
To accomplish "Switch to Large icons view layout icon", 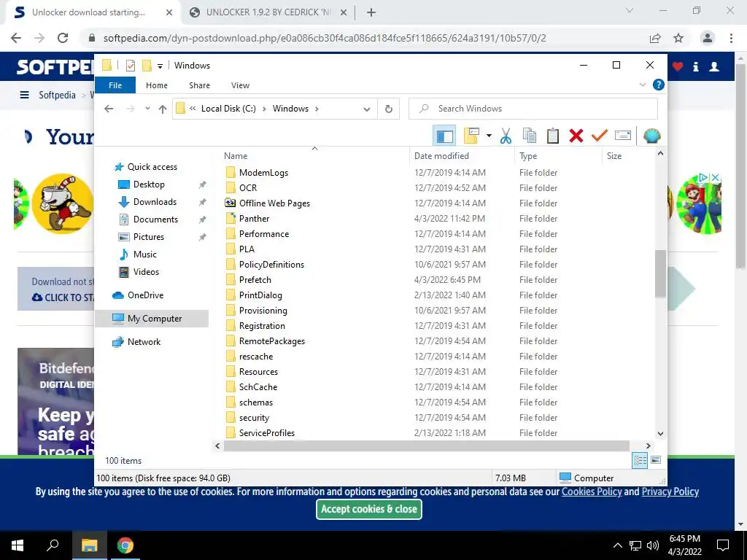I will pos(656,460).
